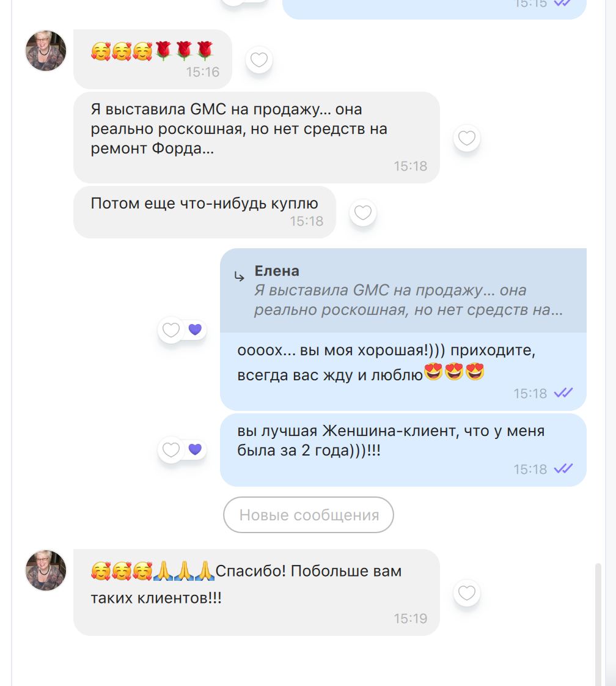The width and height of the screenshot is (616, 686).
Task: Like the emoji roses message from 15:16
Action: pyautogui.click(x=259, y=59)
